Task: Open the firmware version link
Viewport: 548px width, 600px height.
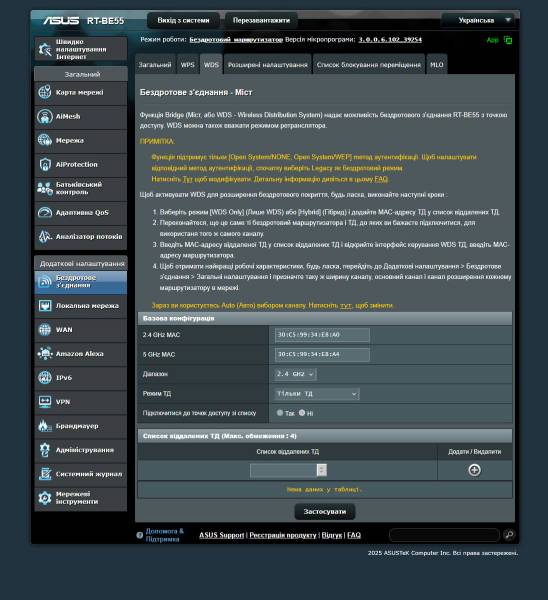Action: point(390,39)
